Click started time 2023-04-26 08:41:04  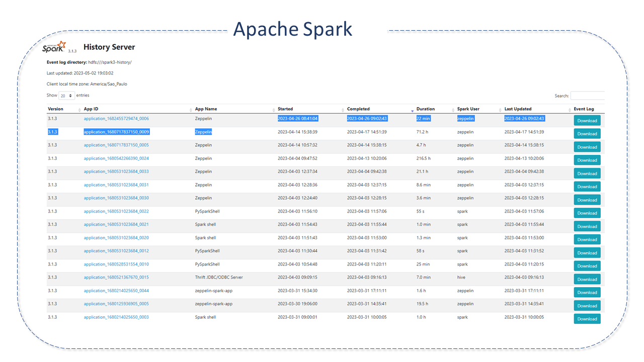pos(298,119)
